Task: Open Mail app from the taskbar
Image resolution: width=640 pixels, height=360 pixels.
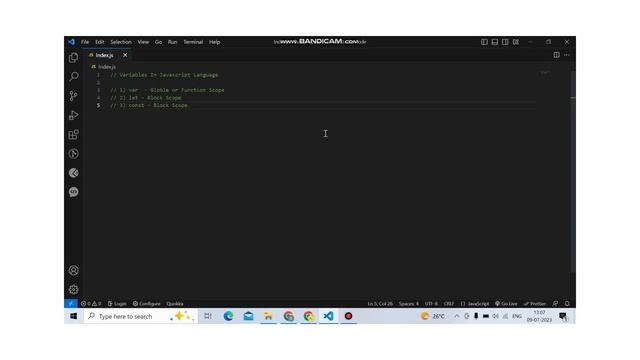Action: point(248,316)
